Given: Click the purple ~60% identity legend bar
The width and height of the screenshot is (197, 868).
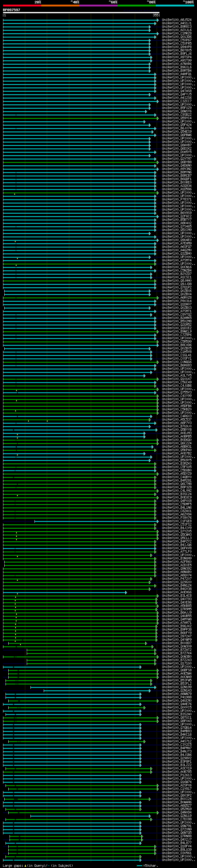Looking at the screenshot, I should (x=98, y=6).
